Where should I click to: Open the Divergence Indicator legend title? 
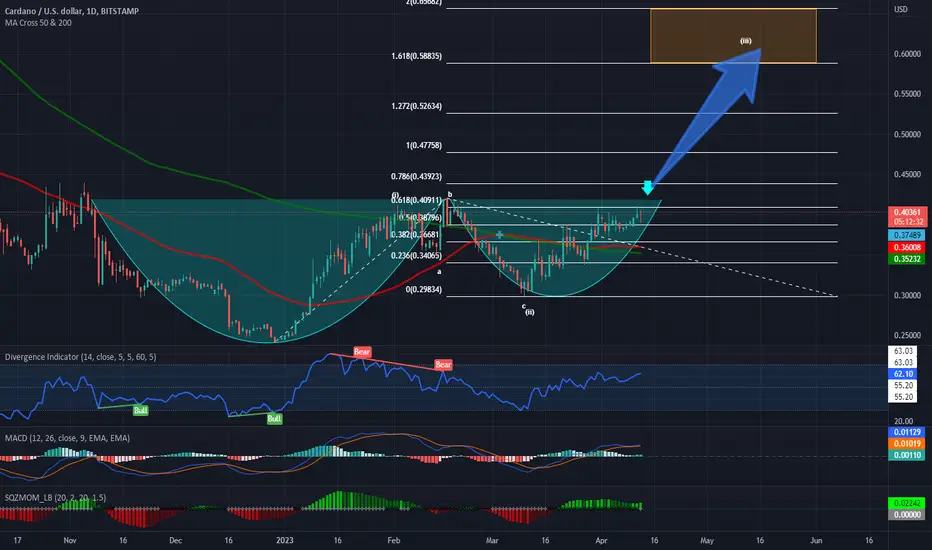pos(80,357)
